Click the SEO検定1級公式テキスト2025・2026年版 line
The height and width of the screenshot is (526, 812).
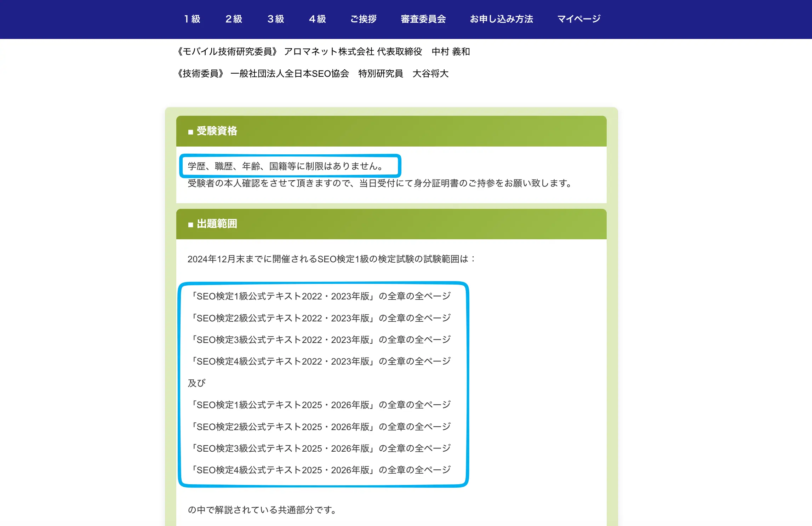coord(321,405)
